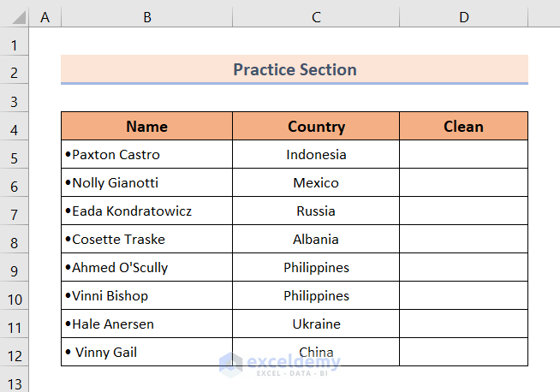The image size is (560, 392).
Task: Select the Ukraine cell
Action: point(316,324)
